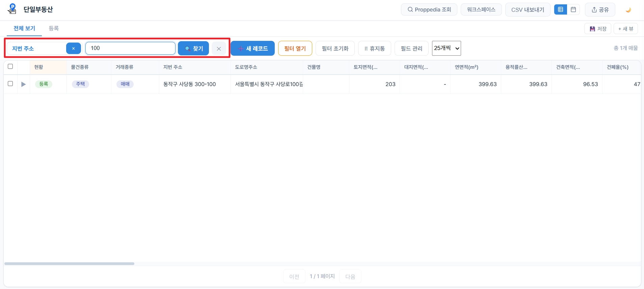Switch to 등록 tab

point(54,28)
